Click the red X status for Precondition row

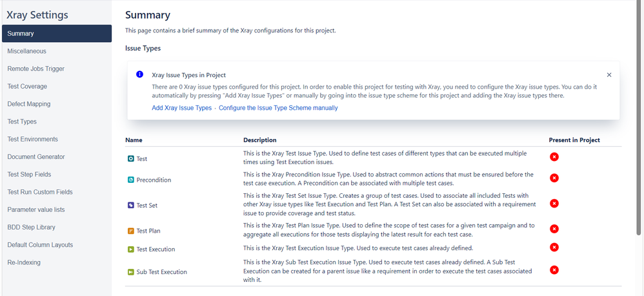pyautogui.click(x=554, y=178)
